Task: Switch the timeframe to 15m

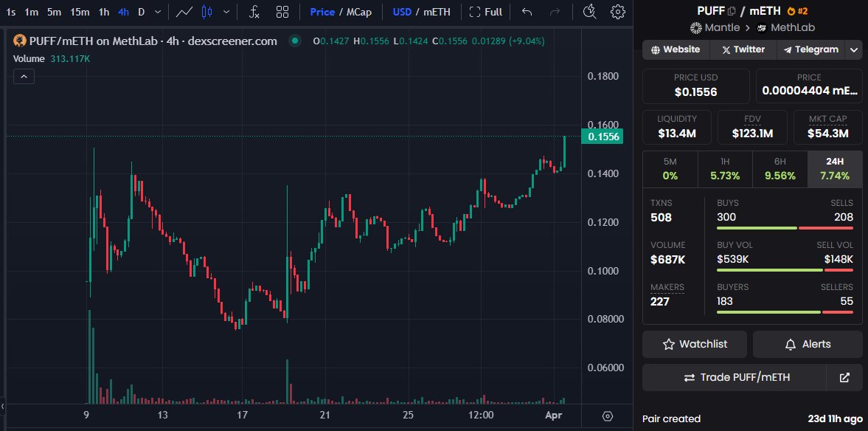Action: 80,12
